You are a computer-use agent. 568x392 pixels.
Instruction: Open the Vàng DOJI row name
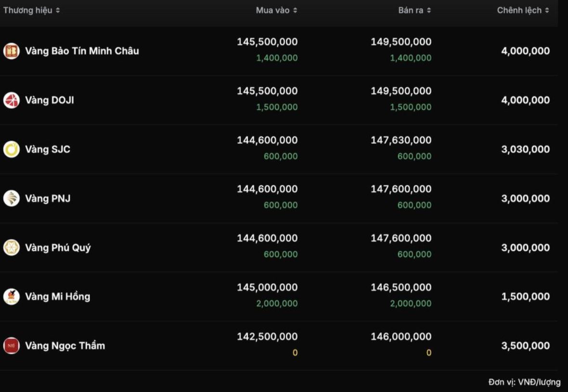tap(49, 100)
